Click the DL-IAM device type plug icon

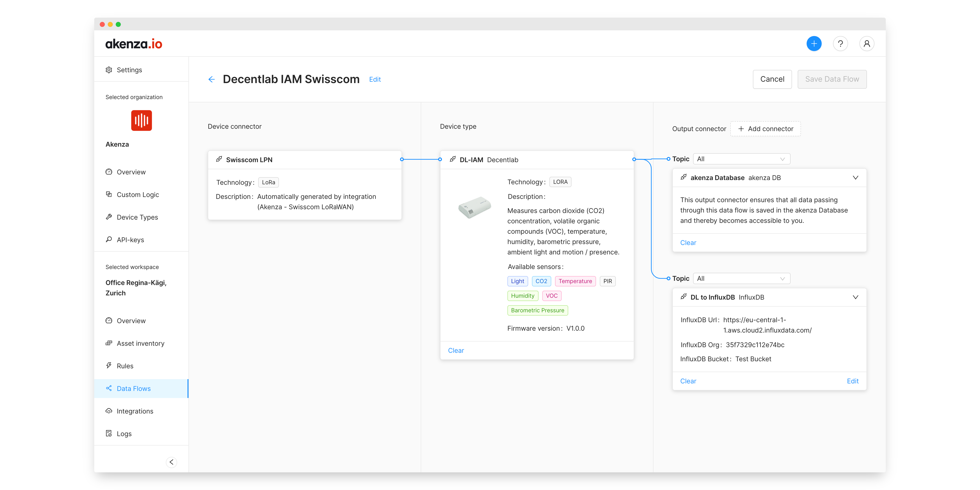(x=452, y=159)
